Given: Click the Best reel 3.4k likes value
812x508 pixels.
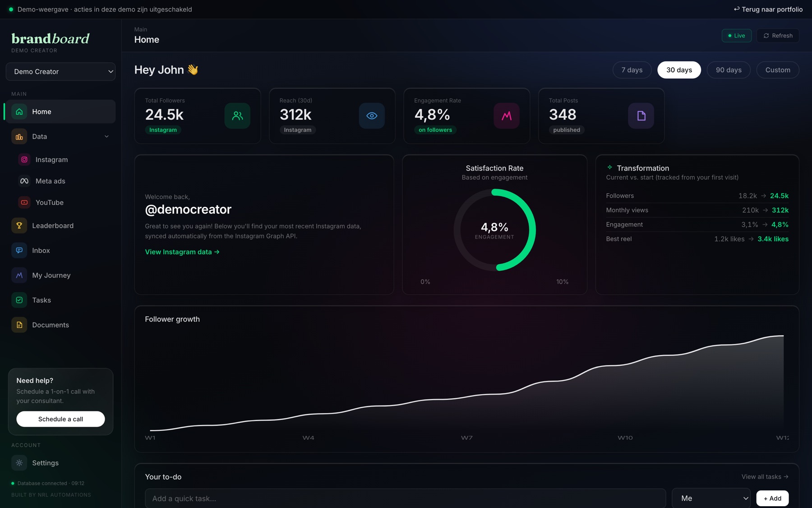Looking at the screenshot, I should pos(773,239).
